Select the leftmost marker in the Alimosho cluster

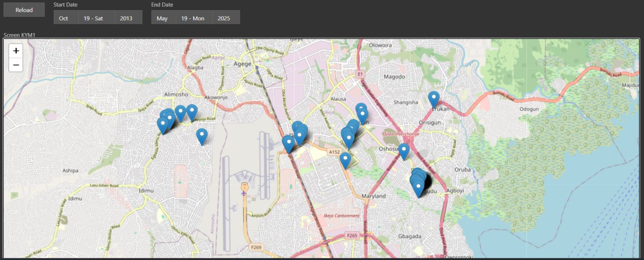(x=163, y=125)
